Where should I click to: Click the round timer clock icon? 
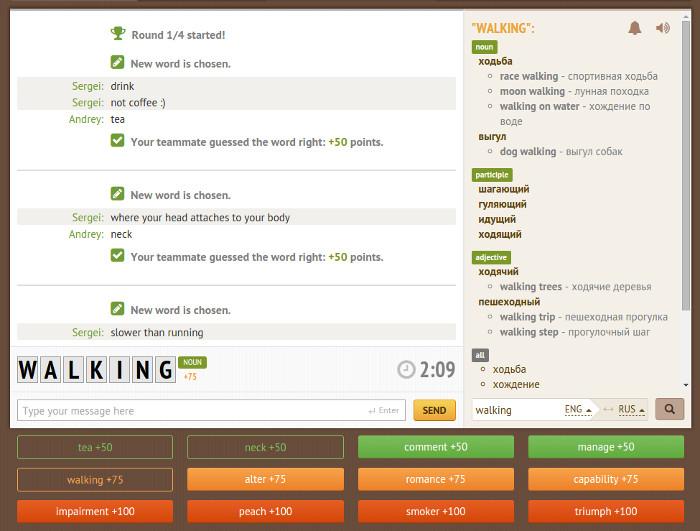point(406,370)
